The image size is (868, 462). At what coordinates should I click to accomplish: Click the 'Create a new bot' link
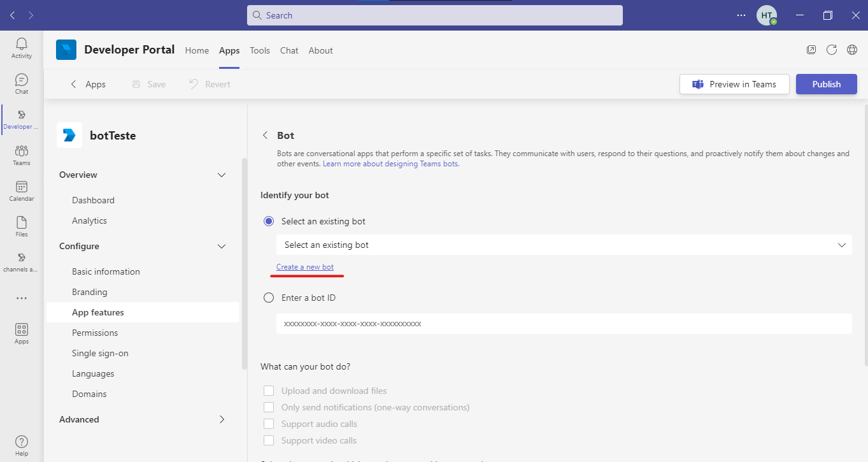point(305,267)
